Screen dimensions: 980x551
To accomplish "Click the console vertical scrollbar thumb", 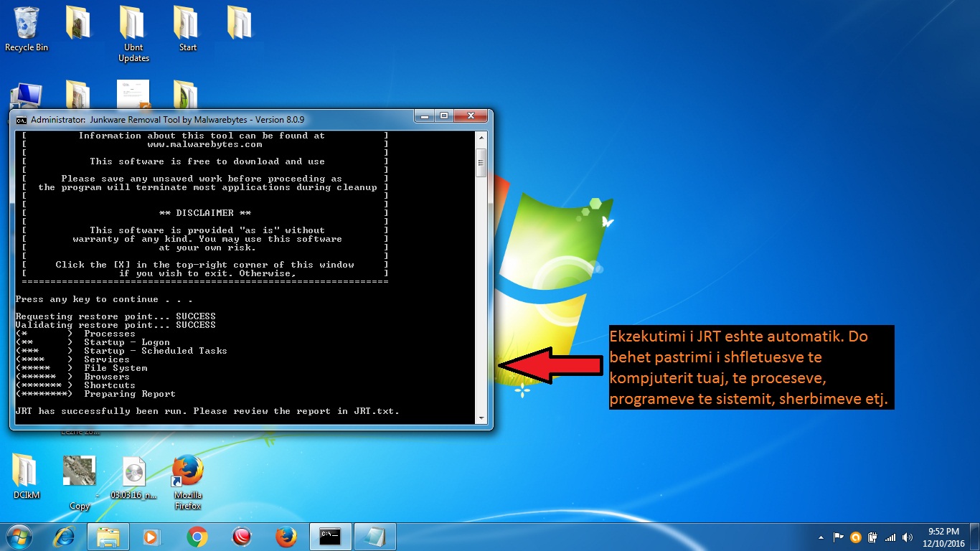I will tap(481, 163).
